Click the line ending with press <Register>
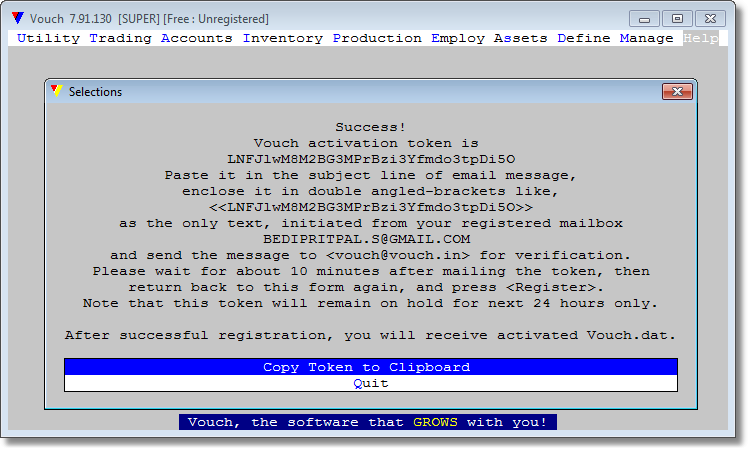Image resolution: width=748 pixels, height=450 pixels. coord(366,287)
